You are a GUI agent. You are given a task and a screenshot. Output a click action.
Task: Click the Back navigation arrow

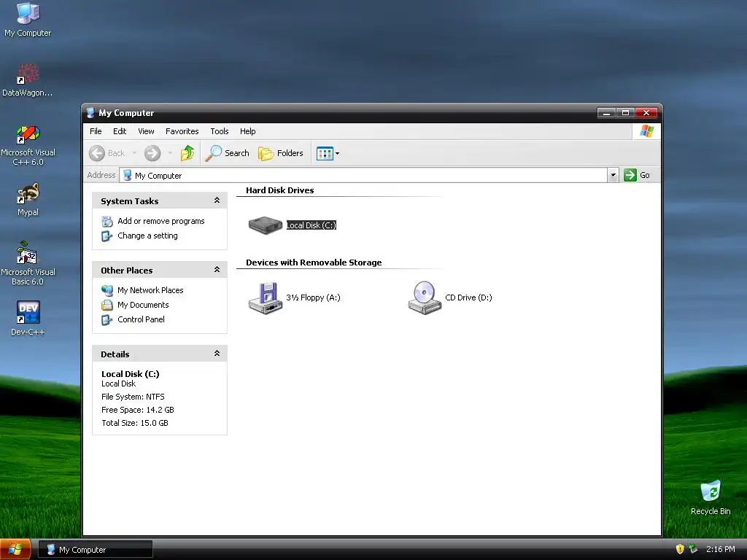(x=97, y=153)
